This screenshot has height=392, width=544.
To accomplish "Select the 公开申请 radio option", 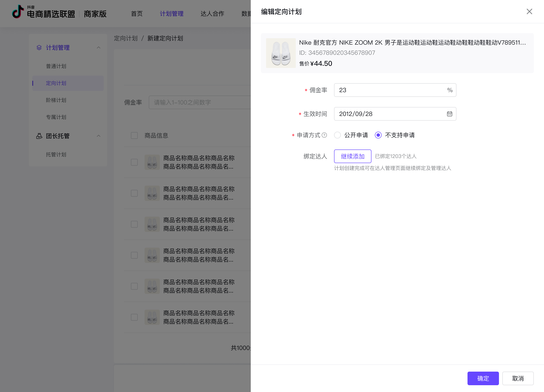I will pos(337,135).
